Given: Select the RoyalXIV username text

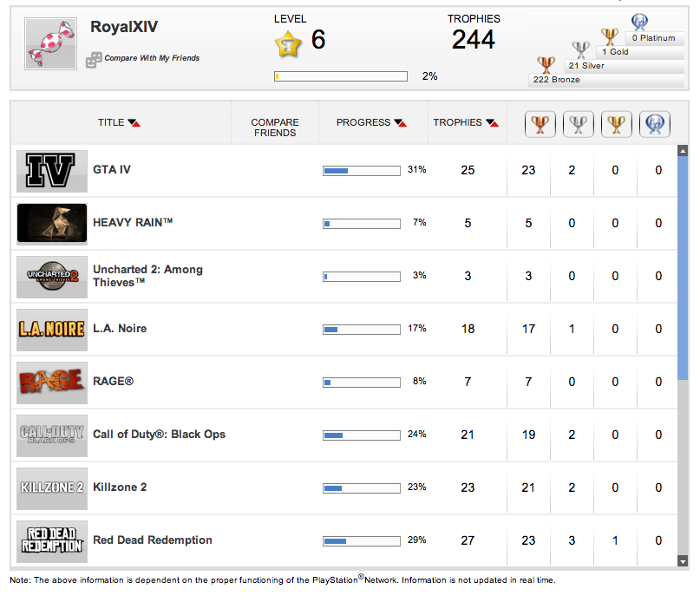Looking at the screenshot, I should pyautogui.click(x=124, y=27).
